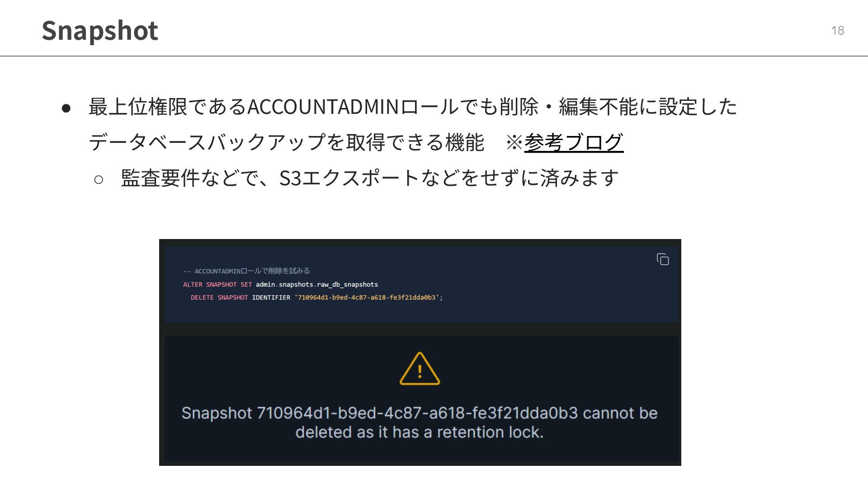The height and width of the screenshot is (488, 868).
Task: Click the yellow warning triangle icon
Action: pyautogui.click(x=420, y=369)
